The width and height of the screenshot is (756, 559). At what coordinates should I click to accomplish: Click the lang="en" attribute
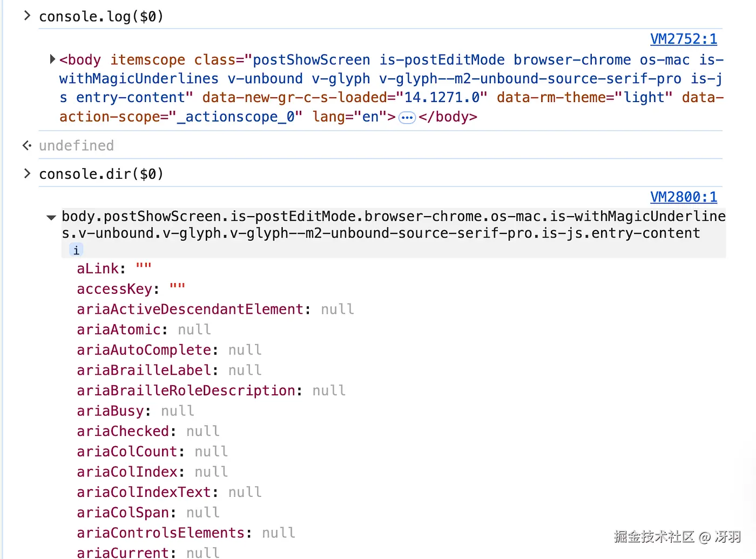pos(349,117)
